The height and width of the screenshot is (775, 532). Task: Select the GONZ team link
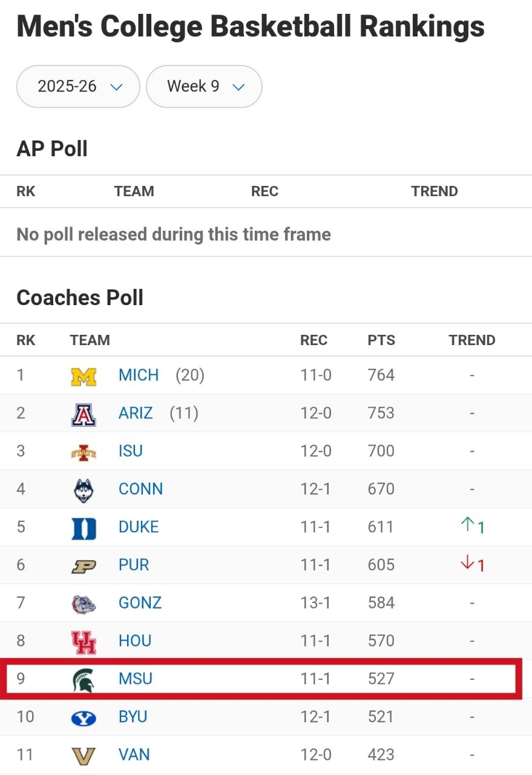point(140,603)
